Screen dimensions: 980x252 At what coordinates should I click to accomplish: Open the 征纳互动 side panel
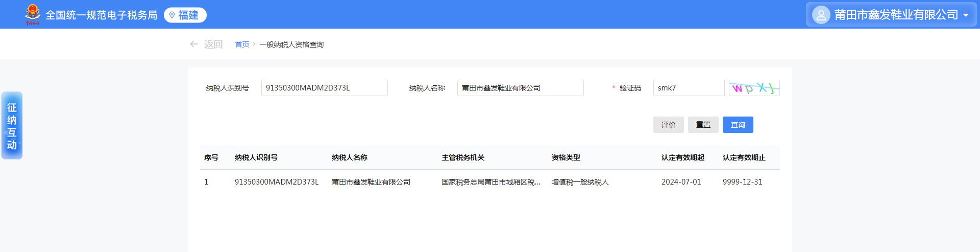pyautogui.click(x=12, y=126)
